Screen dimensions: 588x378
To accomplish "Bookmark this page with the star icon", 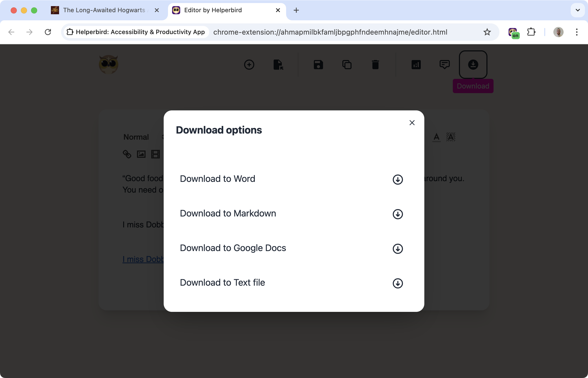I will pos(487,32).
